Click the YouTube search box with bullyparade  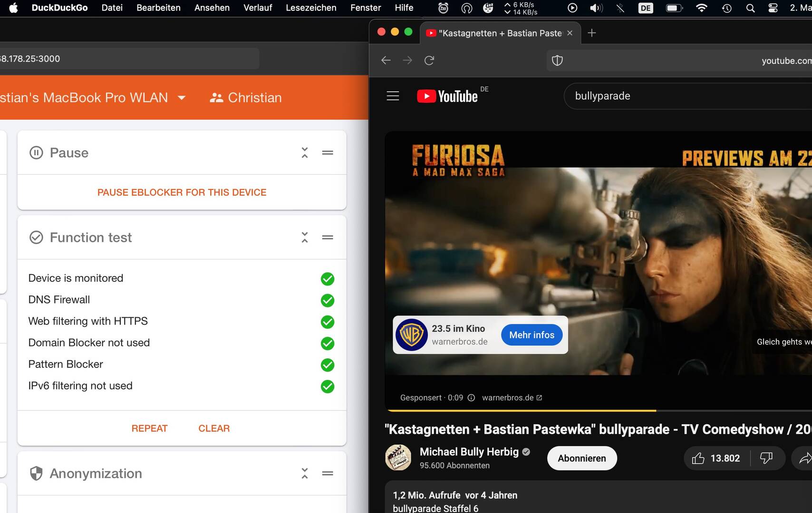pos(688,96)
